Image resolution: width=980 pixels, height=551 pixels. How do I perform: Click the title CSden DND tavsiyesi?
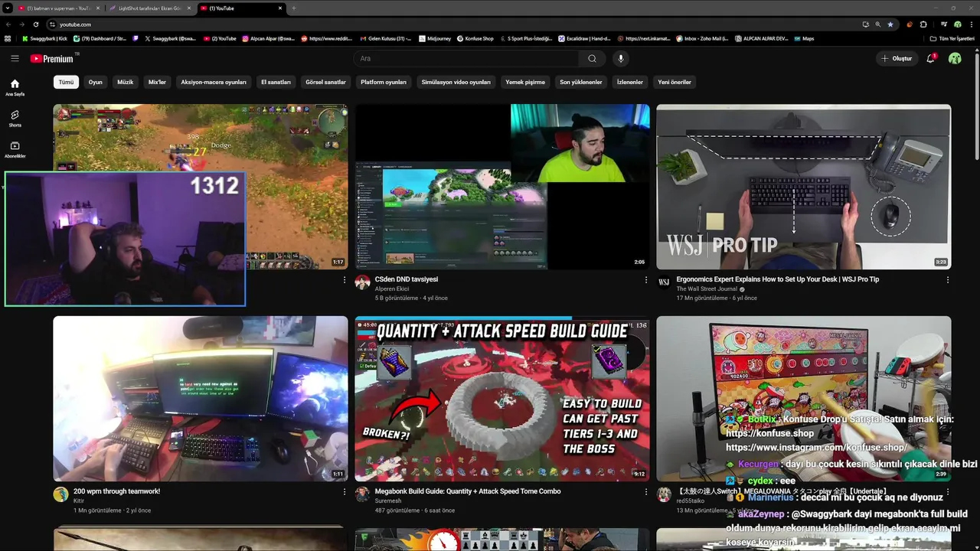coord(407,279)
